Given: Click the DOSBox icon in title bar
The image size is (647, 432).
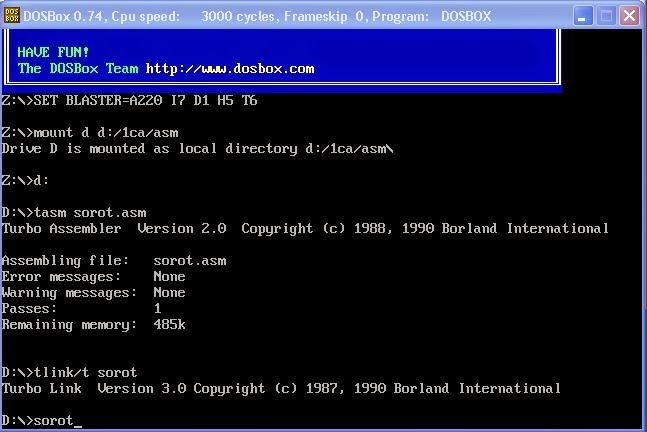Looking at the screenshot, I should (x=12, y=16).
